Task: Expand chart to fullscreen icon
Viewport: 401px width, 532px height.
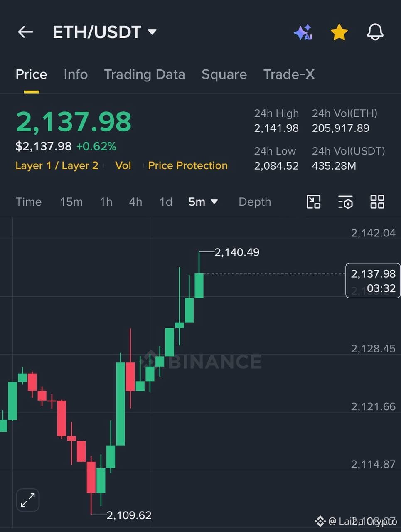Action: pyautogui.click(x=28, y=500)
